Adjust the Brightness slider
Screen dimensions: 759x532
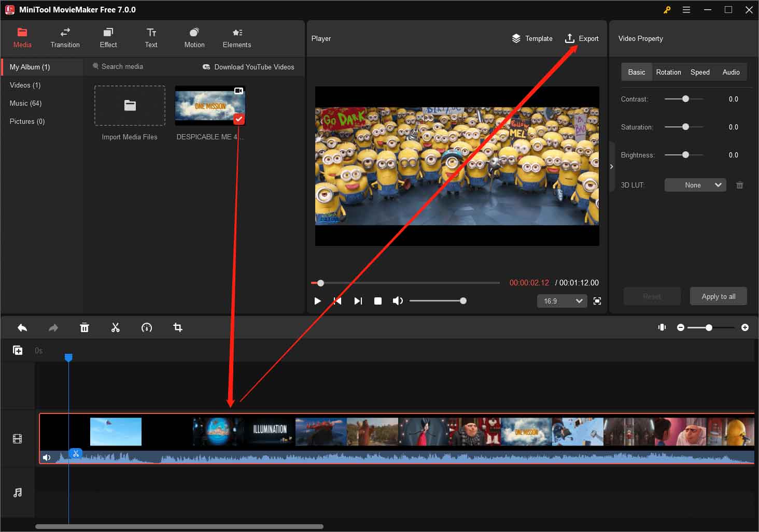pos(684,155)
